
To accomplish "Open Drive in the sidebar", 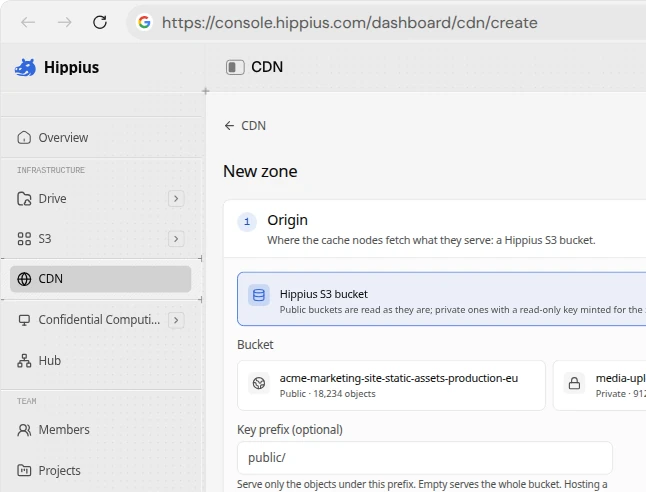I will (x=101, y=199).
